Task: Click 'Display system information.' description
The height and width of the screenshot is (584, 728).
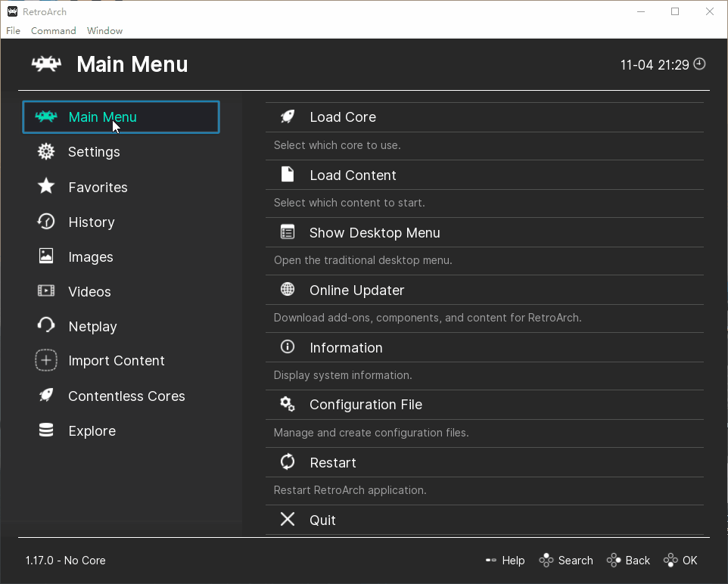Action: (343, 375)
